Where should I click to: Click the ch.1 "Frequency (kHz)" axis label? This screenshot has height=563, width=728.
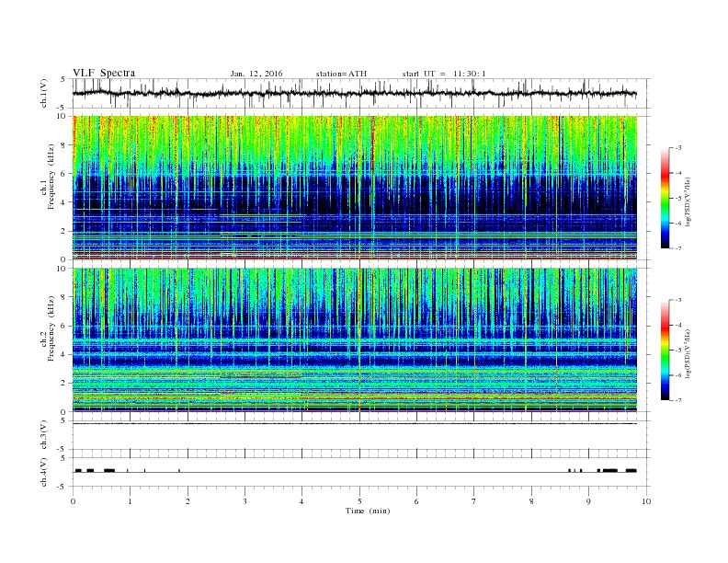point(51,177)
